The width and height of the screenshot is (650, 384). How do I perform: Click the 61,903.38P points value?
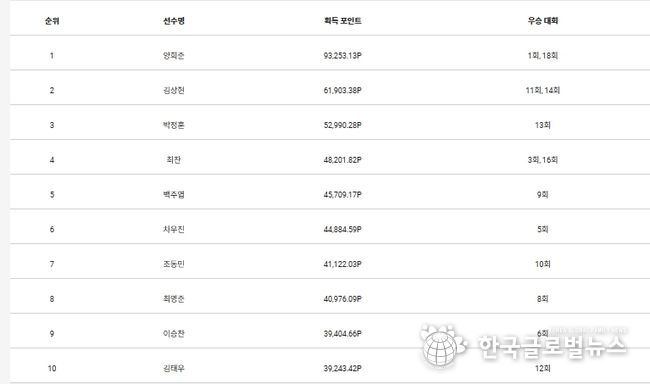coord(342,90)
